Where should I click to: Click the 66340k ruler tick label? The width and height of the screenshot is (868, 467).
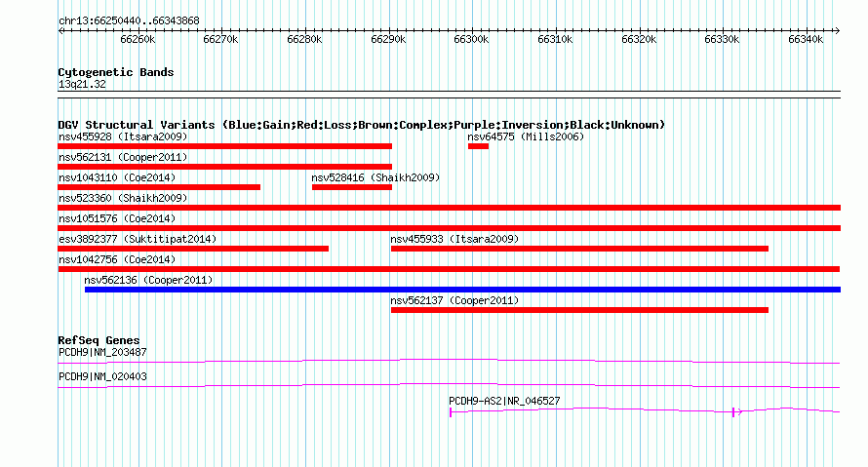pyautogui.click(x=806, y=40)
